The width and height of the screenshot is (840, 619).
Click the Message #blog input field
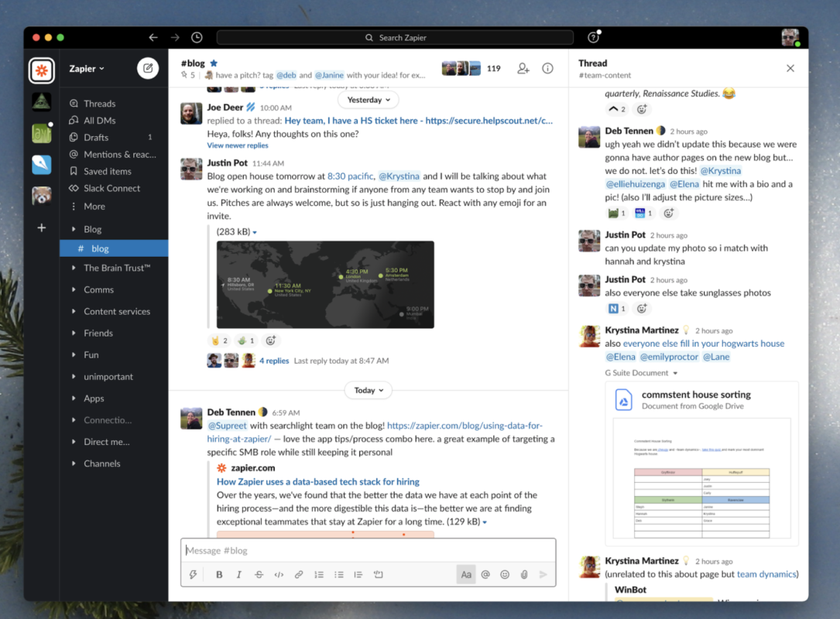[368, 550]
